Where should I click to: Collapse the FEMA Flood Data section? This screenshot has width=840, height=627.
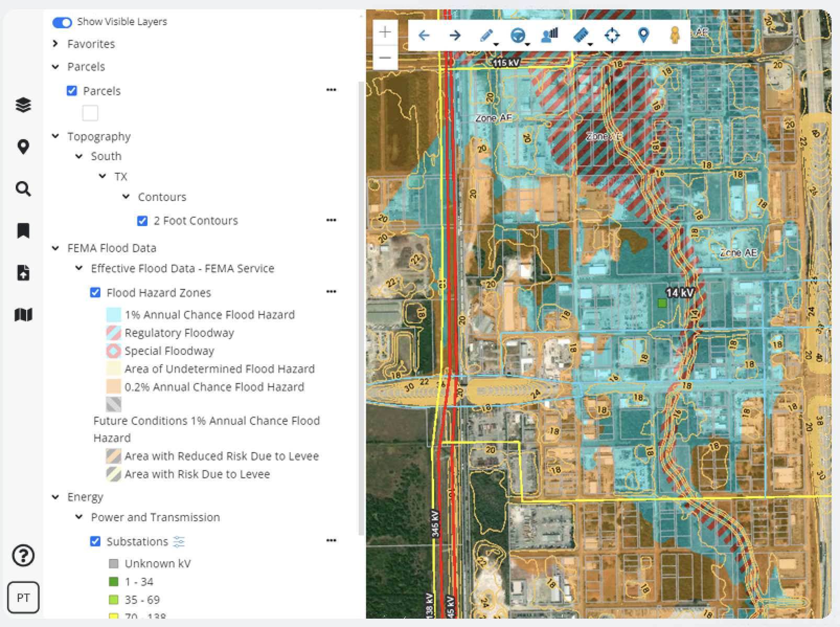pyautogui.click(x=54, y=248)
